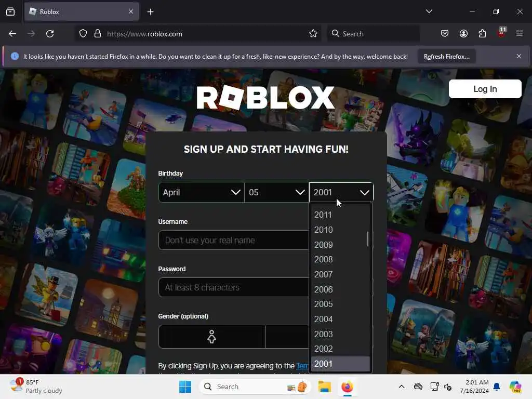Open the taskbar clock and date
Screen dimensions: 532x399
click(474, 387)
